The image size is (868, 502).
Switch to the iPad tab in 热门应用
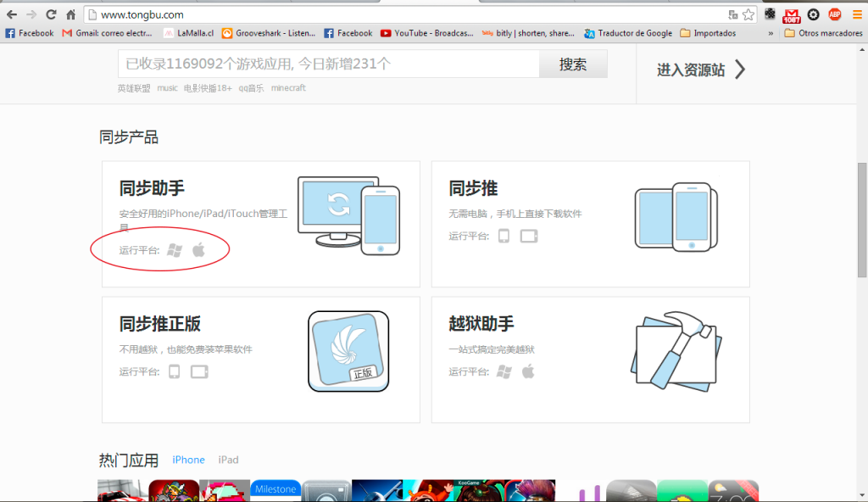tap(228, 460)
